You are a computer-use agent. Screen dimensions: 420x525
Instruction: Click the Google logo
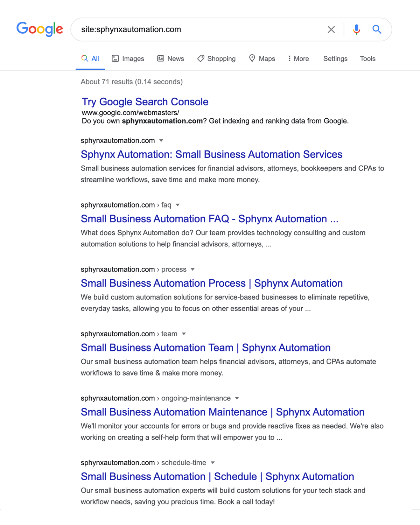click(40, 29)
